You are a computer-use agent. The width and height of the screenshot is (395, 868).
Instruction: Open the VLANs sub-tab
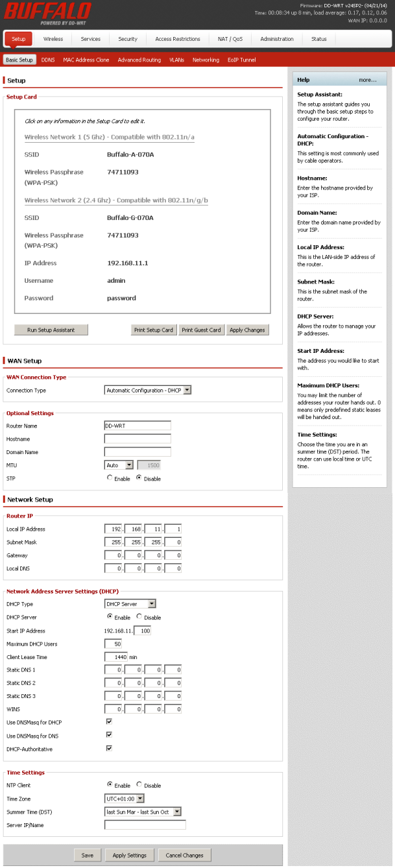176,60
